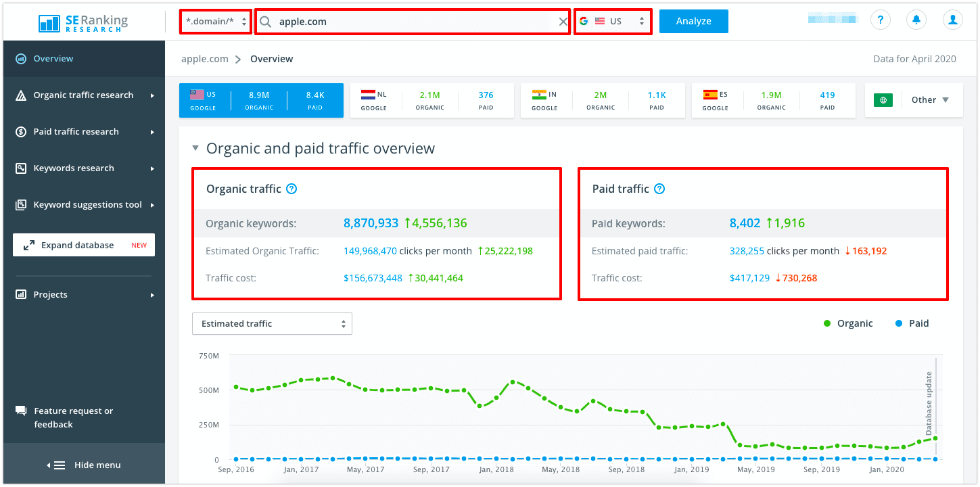Click organic traffic cost $156,673,448
The width and height of the screenshot is (980, 487).
point(373,278)
